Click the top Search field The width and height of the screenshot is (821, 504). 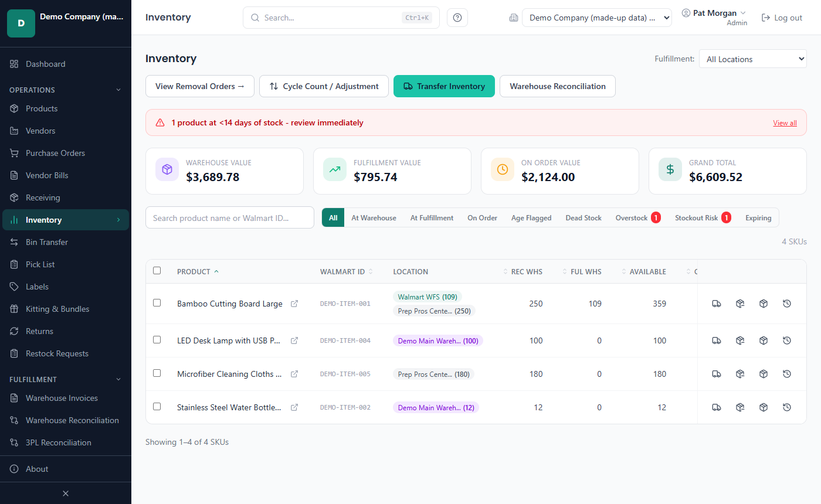341,18
